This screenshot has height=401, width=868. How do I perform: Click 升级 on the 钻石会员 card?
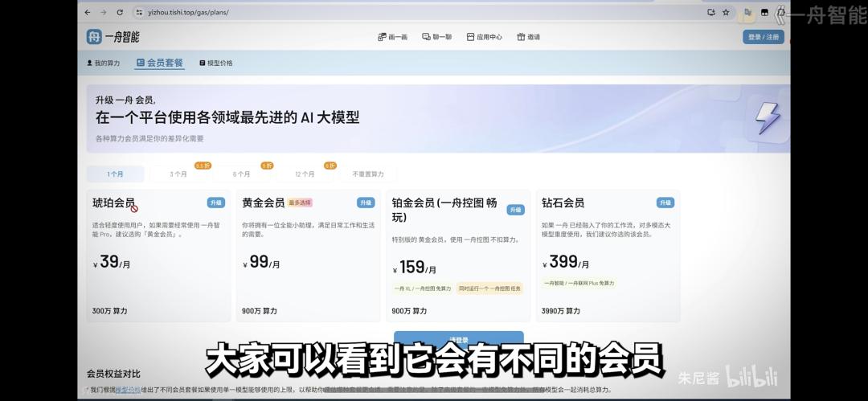[665, 203]
